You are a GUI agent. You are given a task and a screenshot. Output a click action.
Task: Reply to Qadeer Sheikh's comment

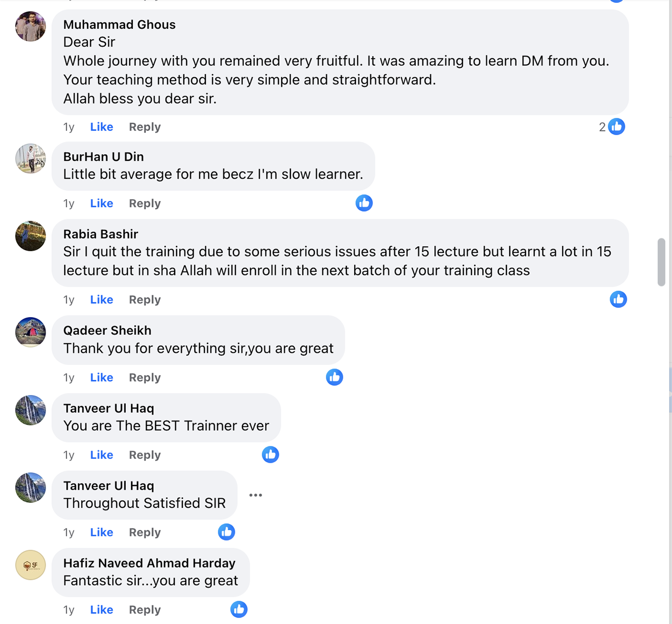point(144,378)
